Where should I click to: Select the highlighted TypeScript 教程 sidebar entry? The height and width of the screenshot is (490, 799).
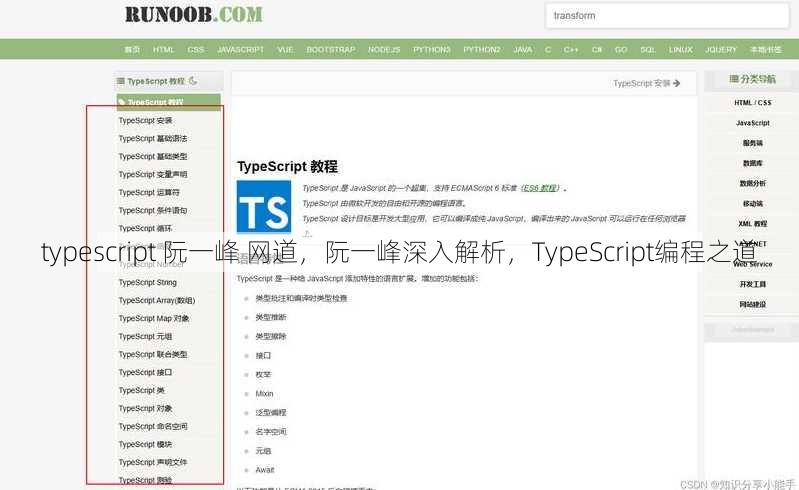(169, 102)
